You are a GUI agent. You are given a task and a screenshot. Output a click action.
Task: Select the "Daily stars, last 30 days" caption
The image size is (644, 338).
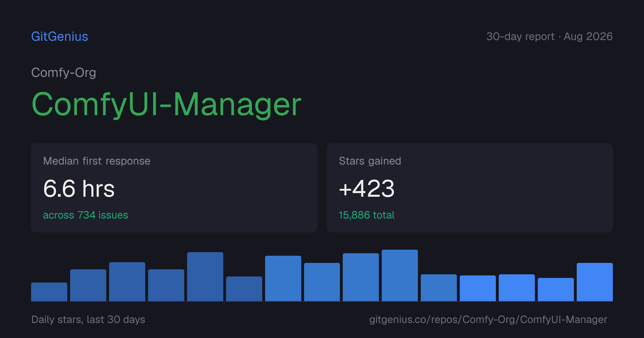[x=88, y=319]
